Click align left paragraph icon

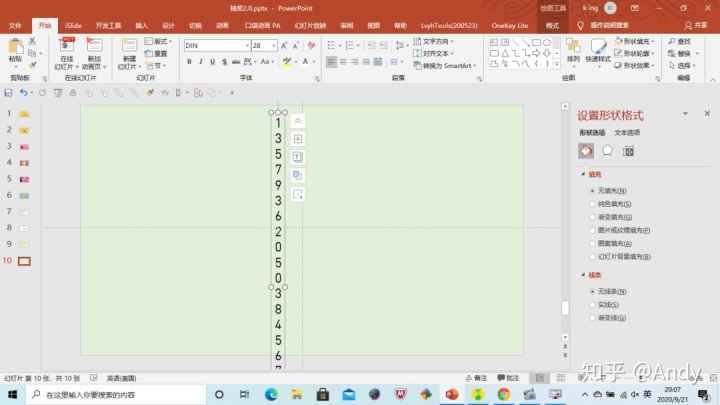(x=331, y=62)
